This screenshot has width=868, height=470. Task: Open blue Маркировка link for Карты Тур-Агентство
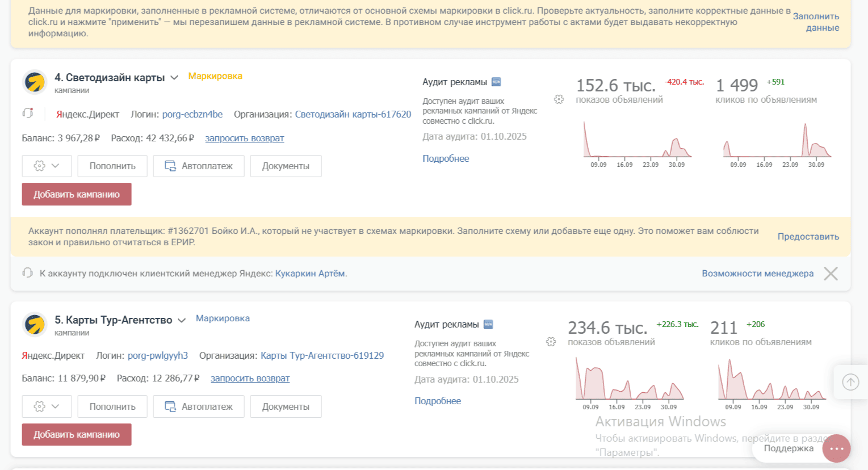click(x=223, y=318)
